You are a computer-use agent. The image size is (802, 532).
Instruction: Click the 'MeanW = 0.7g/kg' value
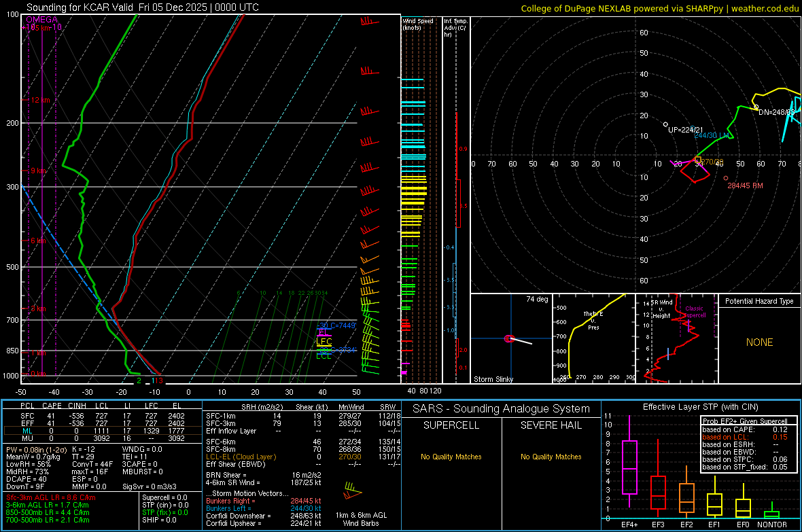(33, 457)
